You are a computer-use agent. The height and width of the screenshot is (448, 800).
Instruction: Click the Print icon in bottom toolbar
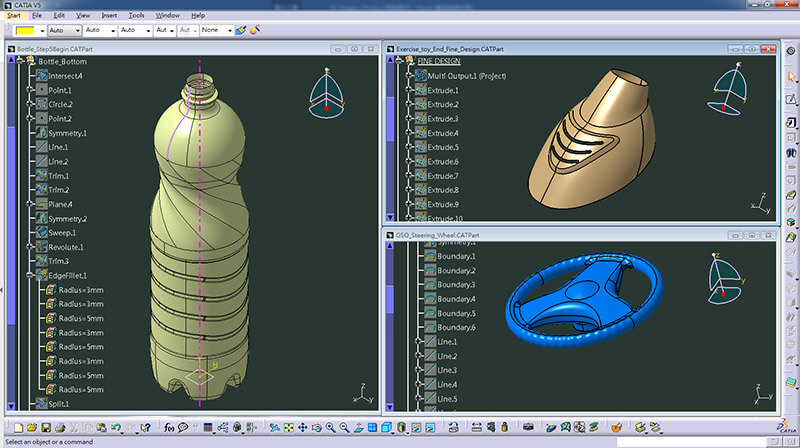pyautogui.click(x=61, y=428)
